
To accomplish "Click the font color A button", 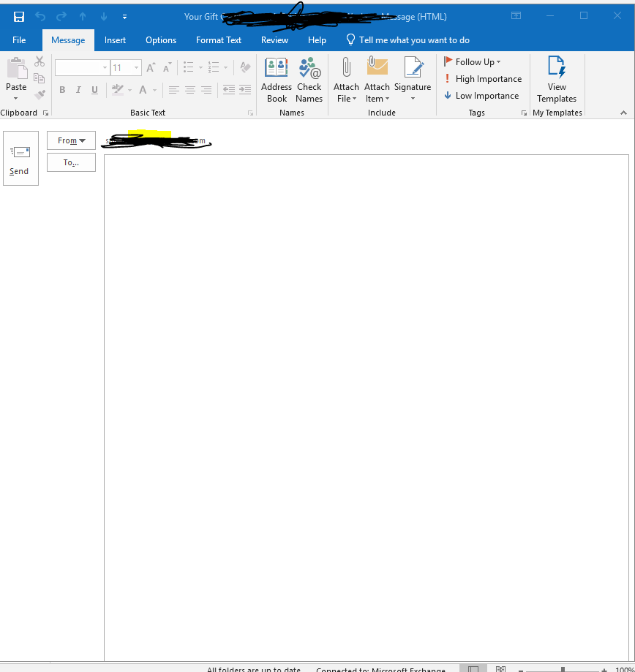I will click(143, 90).
